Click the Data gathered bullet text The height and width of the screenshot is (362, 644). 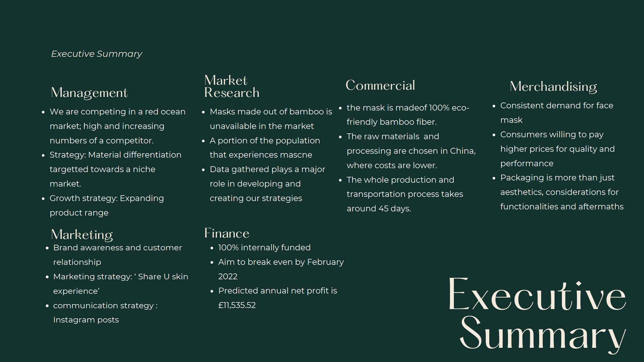pyautogui.click(x=267, y=184)
